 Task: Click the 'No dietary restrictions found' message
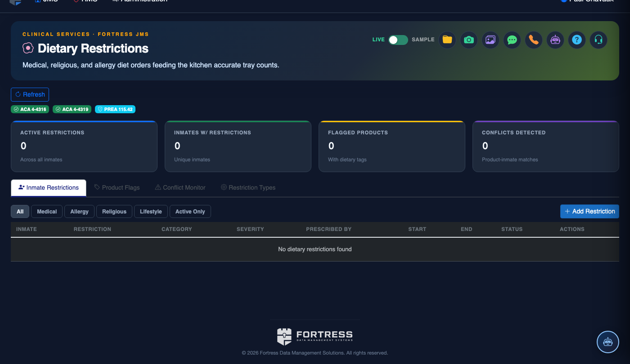pyautogui.click(x=315, y=249)
